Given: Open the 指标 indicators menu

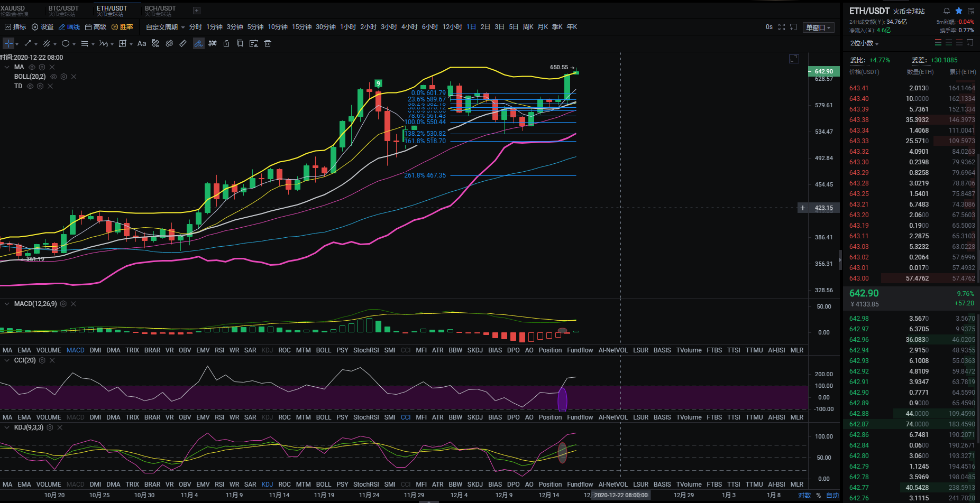Looking at the screenshot, I should (x=15, y=27).
